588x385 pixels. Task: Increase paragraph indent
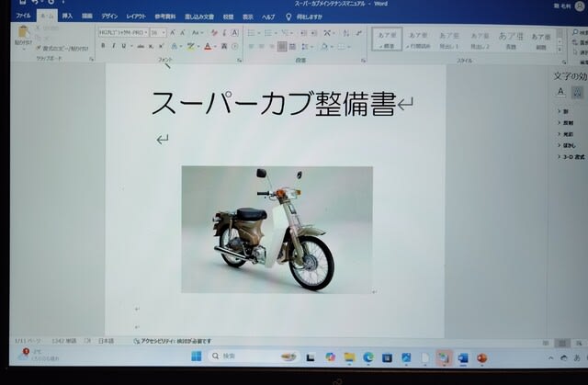[314, 33]
